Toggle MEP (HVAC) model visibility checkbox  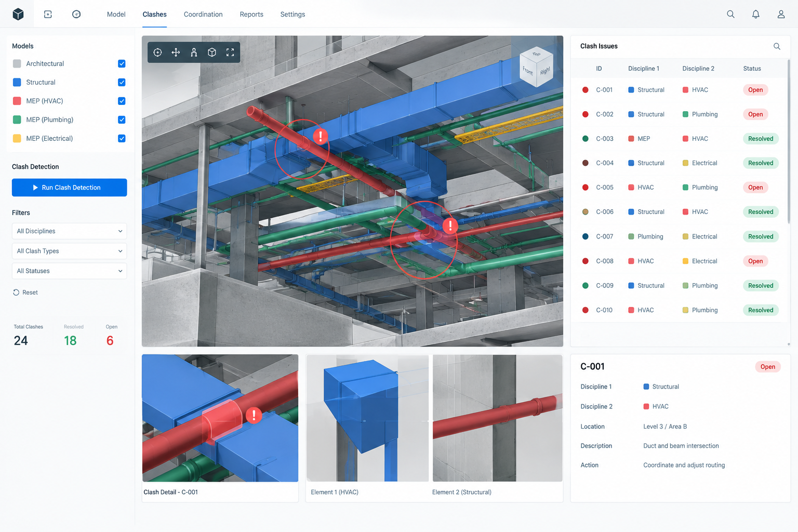point(122,101)
